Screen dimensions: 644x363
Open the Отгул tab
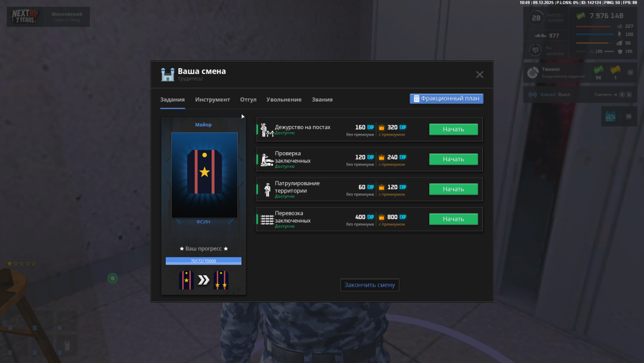(248, 100)
